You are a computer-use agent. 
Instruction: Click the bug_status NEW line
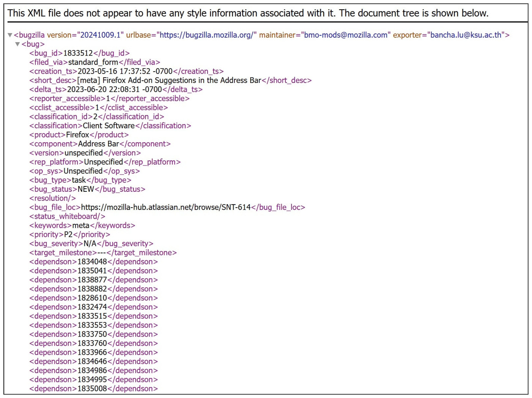[x=87, y=189]
